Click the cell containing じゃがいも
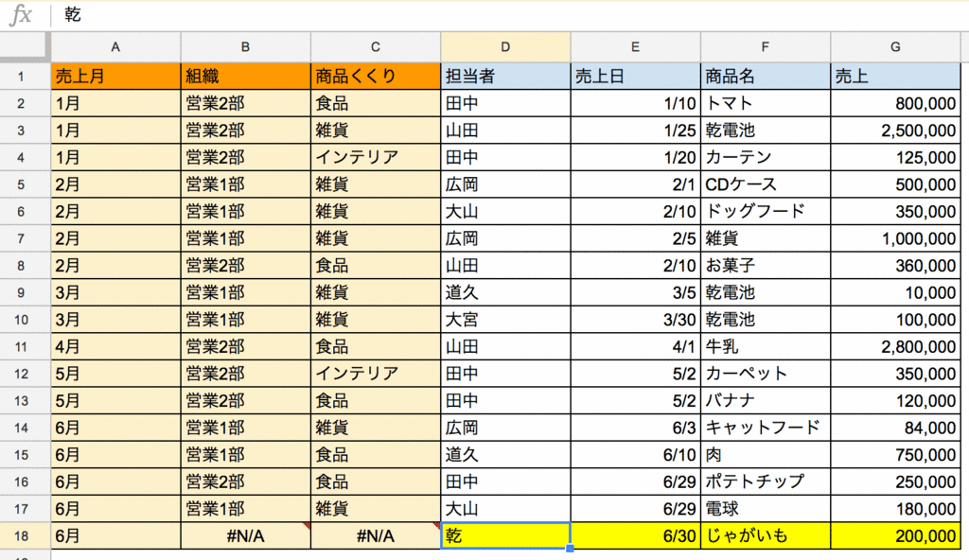Image resolution: width=969 pixels, height=560 pixels. 766,535
